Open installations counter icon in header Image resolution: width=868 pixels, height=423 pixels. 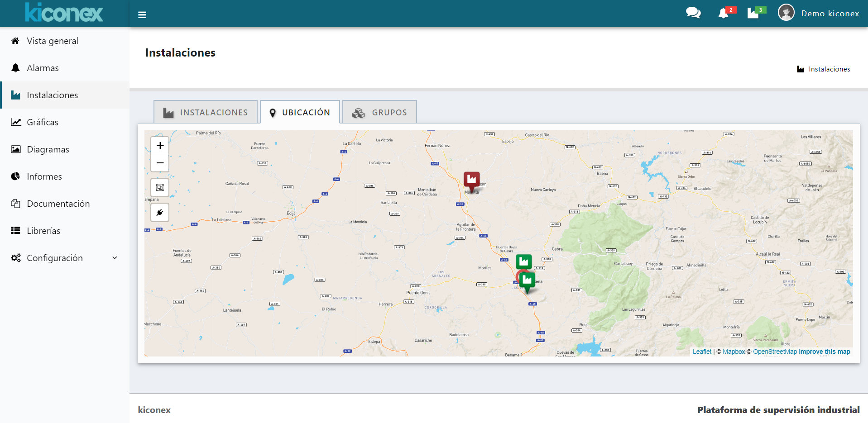[x=753, y=13]
